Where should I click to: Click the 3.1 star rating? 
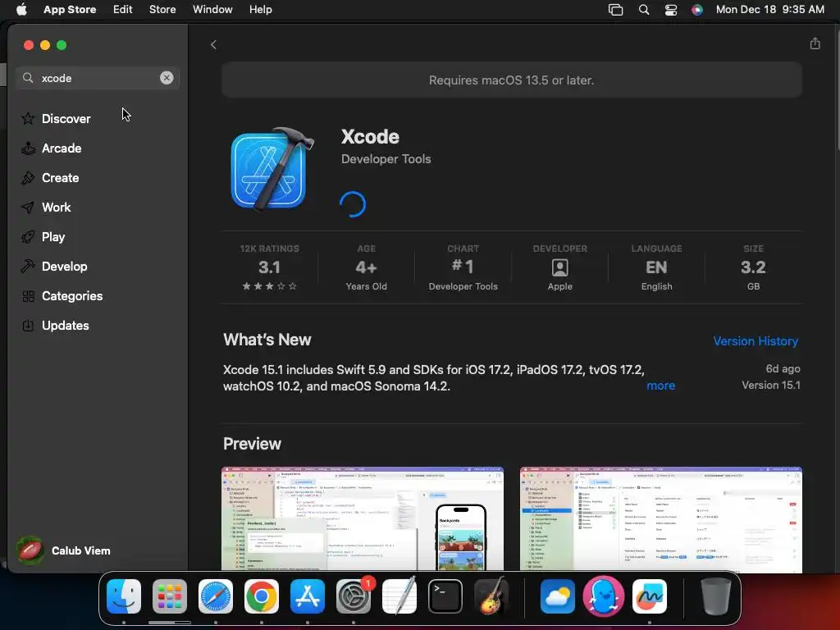coord(269,267)
